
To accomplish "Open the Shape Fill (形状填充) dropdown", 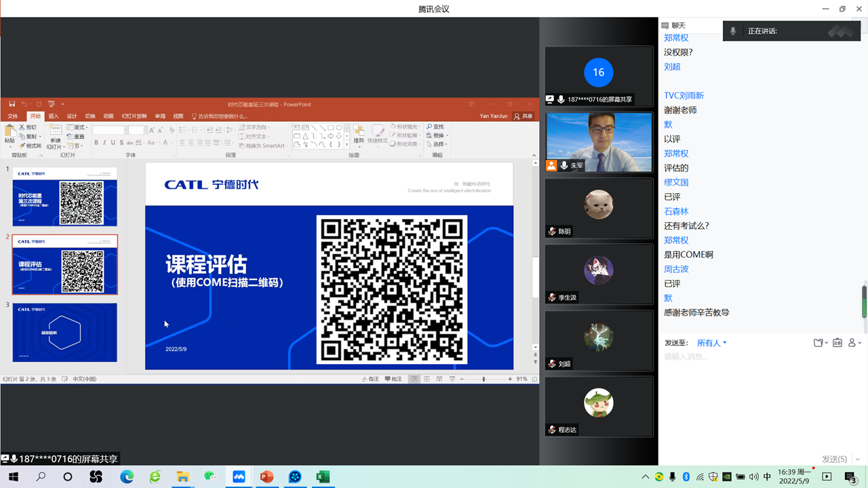I will (406, 127).
